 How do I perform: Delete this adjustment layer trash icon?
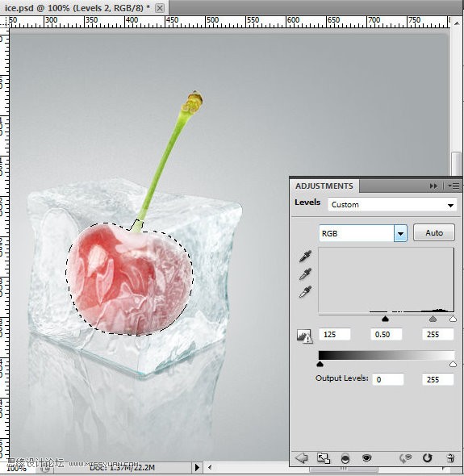[x=451, y=457]
